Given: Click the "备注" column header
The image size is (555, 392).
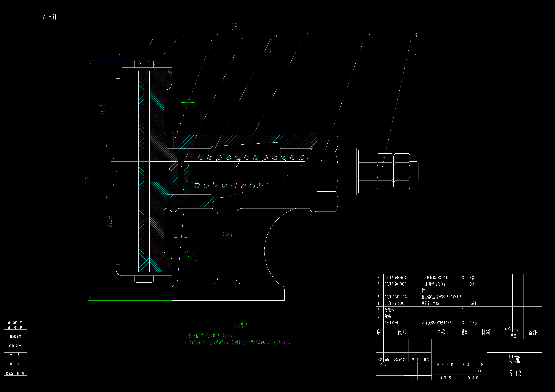Looking at the screenshot, I should click(x=533, y=332).
